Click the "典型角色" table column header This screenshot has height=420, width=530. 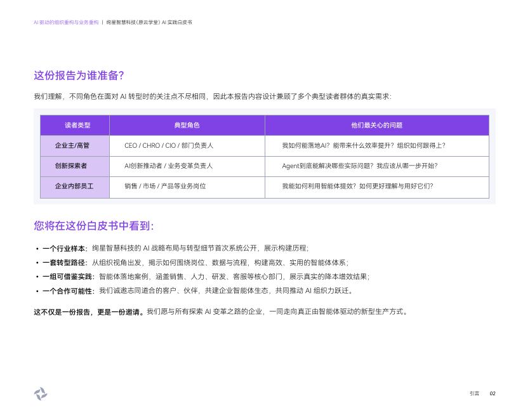coord(187,125)
